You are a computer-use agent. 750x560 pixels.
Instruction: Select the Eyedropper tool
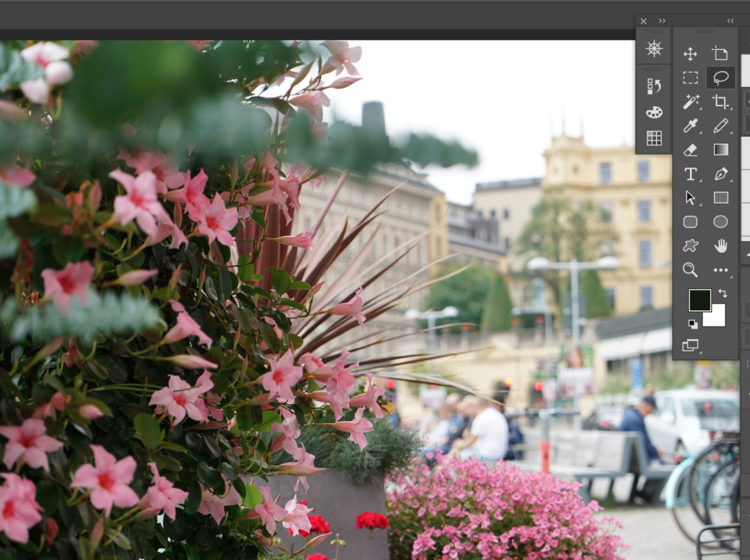click(x=690, y=126)
